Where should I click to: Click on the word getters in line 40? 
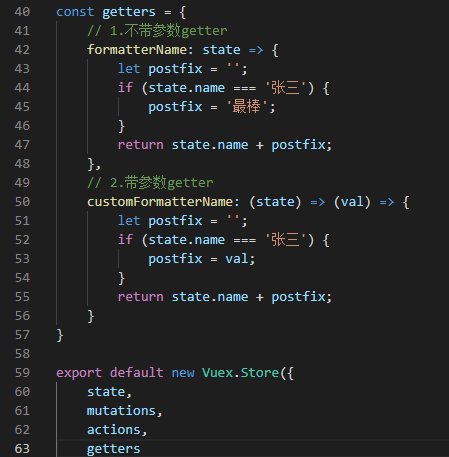pyautogui.click(x=129, y=12)
